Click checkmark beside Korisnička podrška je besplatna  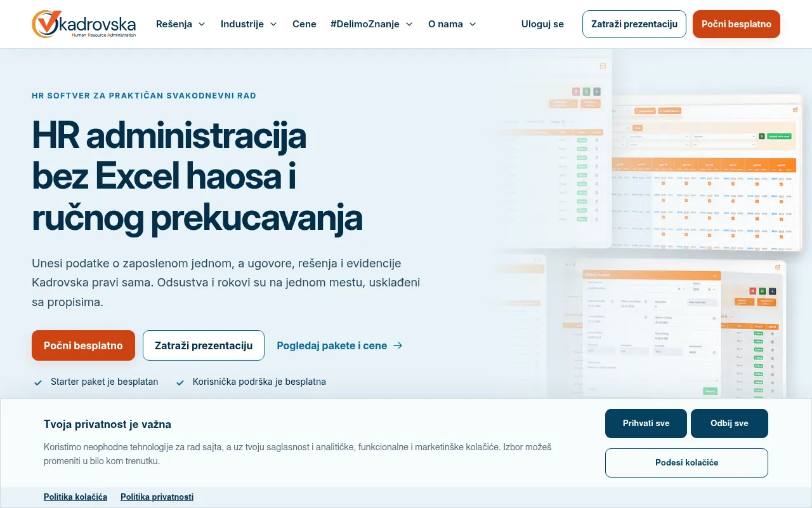point(180,382)
